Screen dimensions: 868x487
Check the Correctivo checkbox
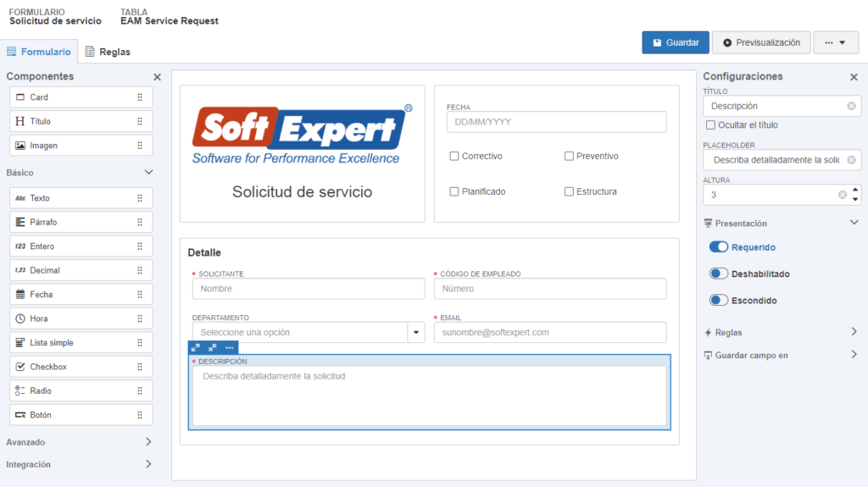tap(454, 156)
